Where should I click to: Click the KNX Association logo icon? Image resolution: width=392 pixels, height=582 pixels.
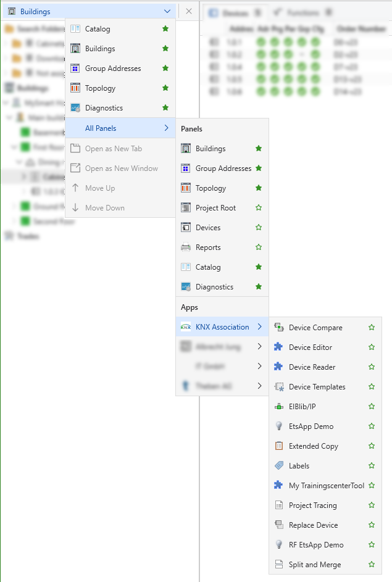coord(186,327)
